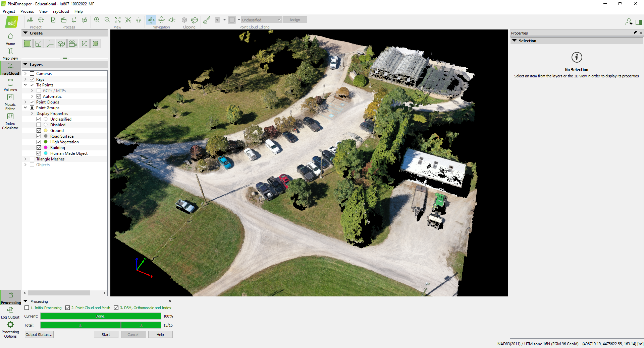
Task: Expand the Triangle Meshes node
Action: (x=25, y=159)
